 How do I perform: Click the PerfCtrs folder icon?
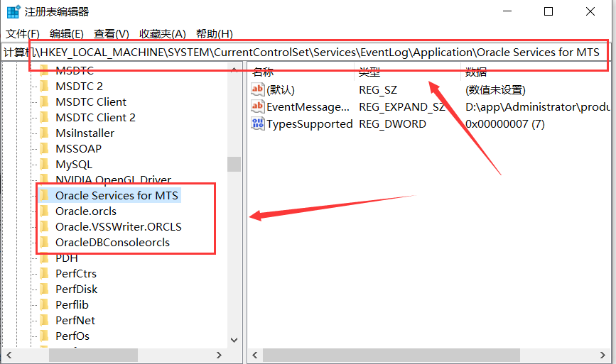pyautogui.click(x=44, y=273)
